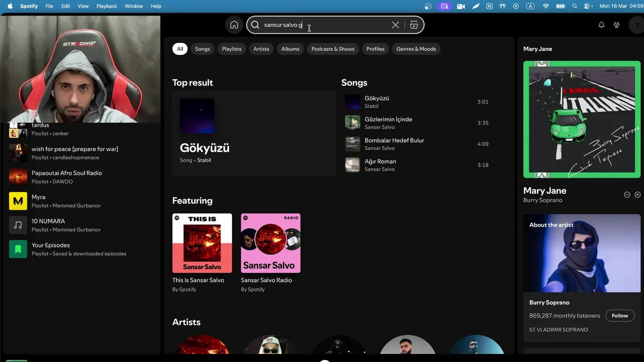The image size is (644, 362).
Task: Open notifications bell icon
Action: [601, 25]
